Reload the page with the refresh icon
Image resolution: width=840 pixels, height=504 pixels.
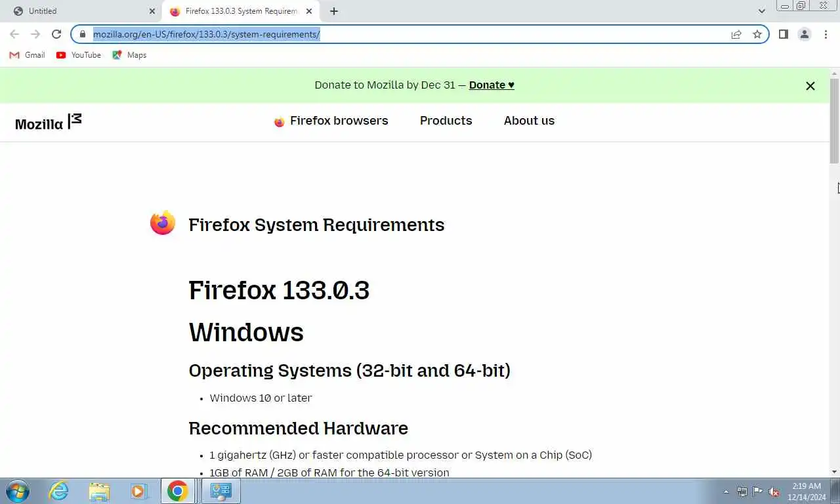point(56,34)
